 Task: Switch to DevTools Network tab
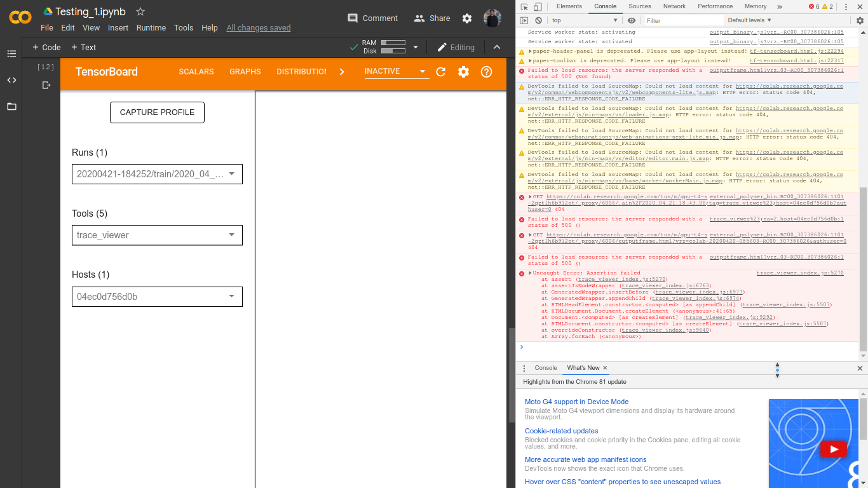coord(674,6)
